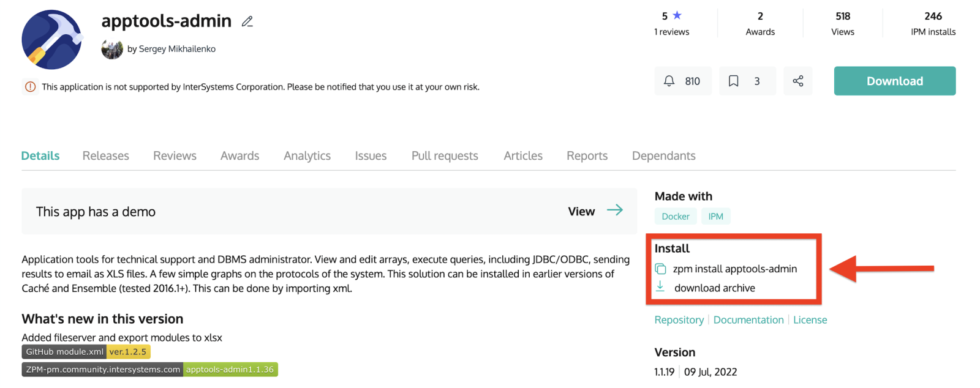Image resolution: width=980 pixels, height=388 pixels.
Task: Click the version number 1.1.19
Action: click(664, 371)
